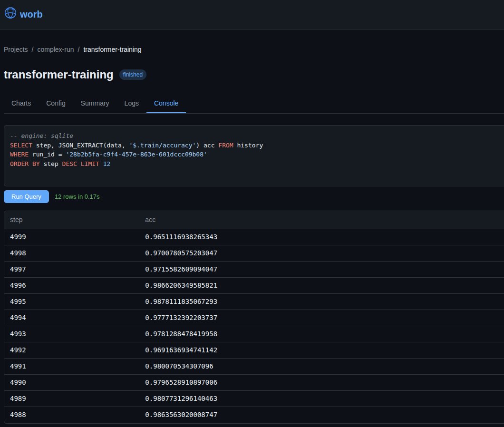Select the step 4991 cell

(x=18, y=366)
